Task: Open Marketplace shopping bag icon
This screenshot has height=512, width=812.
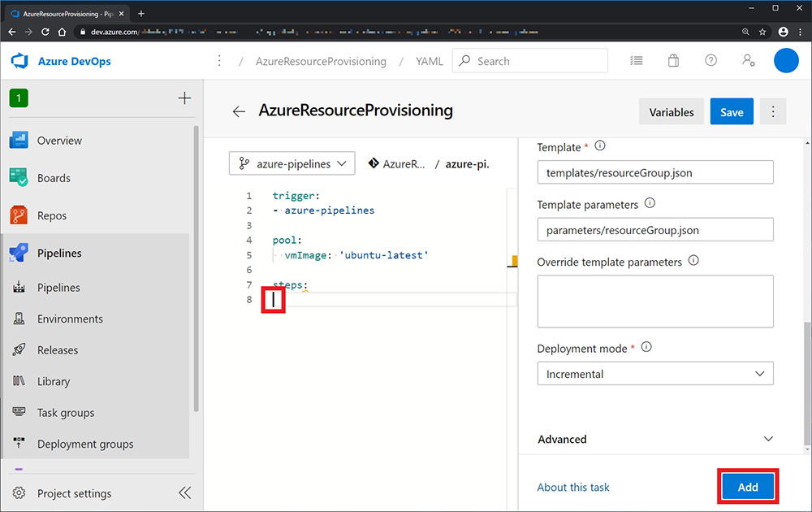Action: pyautogui.click(x=673, y=61)
